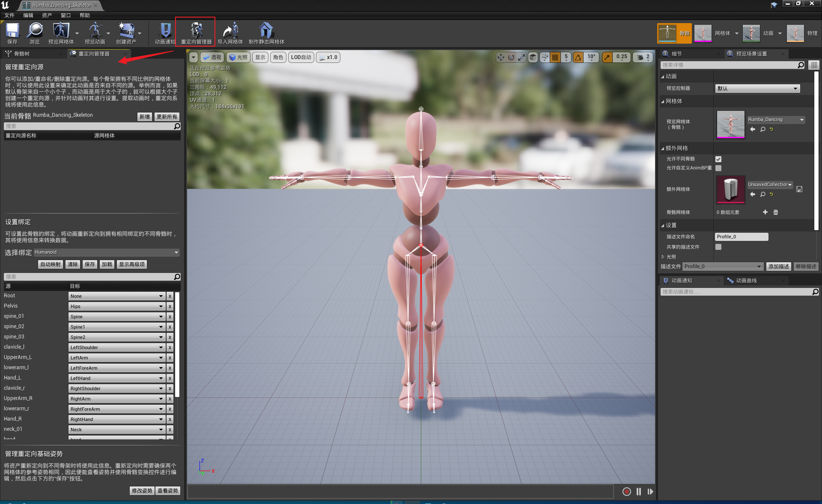Click trash icon next to skeletal mesh array
The height and width of the screenshot is (504, 822).
point(775,212)
